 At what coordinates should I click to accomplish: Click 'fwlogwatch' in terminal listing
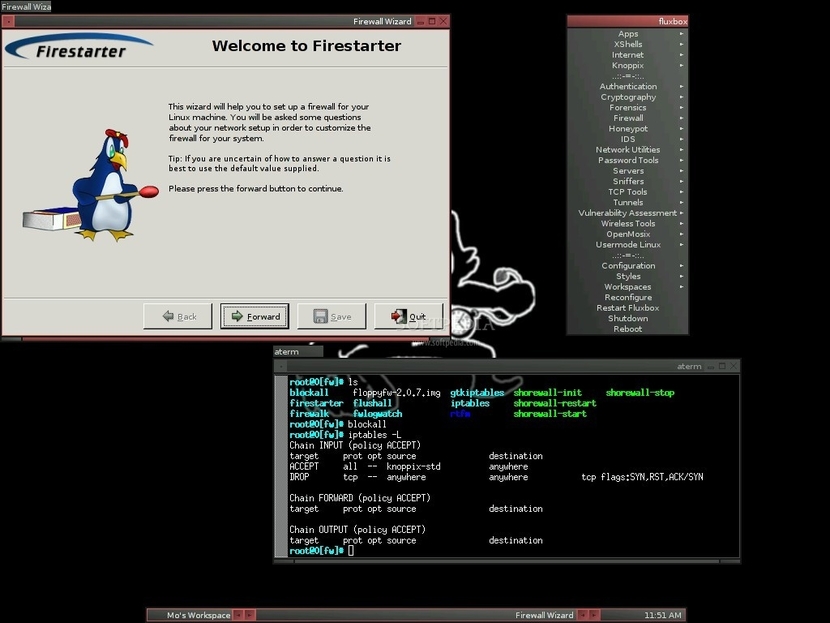(x=377, y=414)
